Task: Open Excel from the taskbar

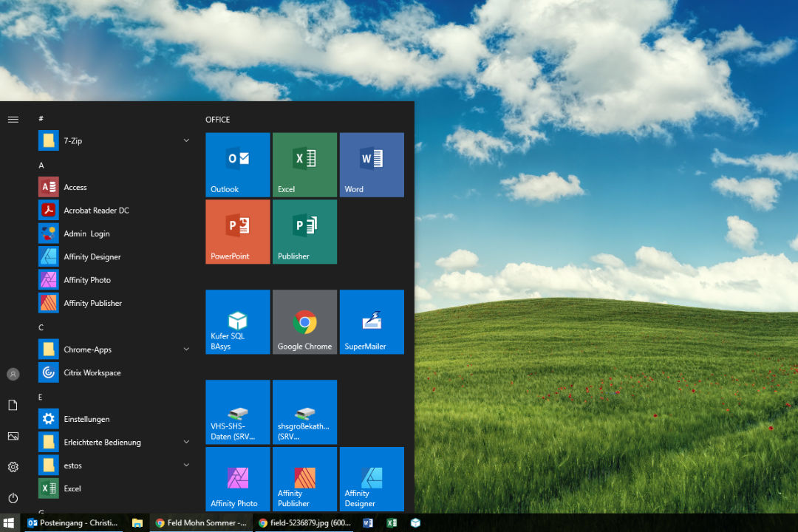Action: coord(392,523)
